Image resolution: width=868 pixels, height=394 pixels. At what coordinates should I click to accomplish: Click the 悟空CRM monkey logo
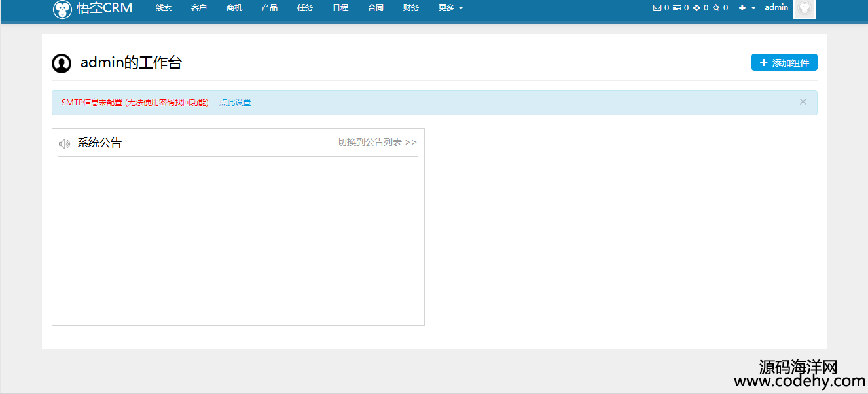click(63, 9)
